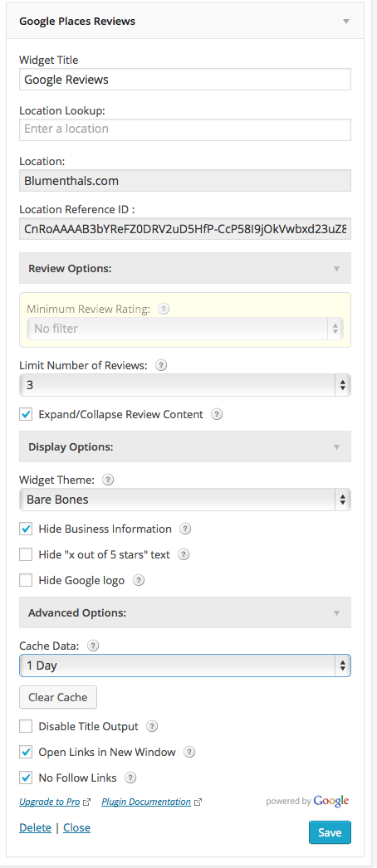Screen dimensions: 377x868
Task: Click help icon beside Limit Number of Reviews
Action: coord(161,365)
